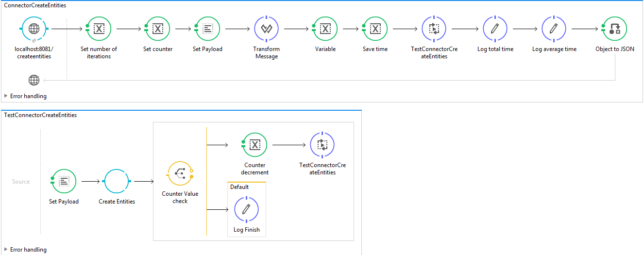Click the 'Save time' label text
Viewport: 644px width, 255px height.
(x=375, y=49)
